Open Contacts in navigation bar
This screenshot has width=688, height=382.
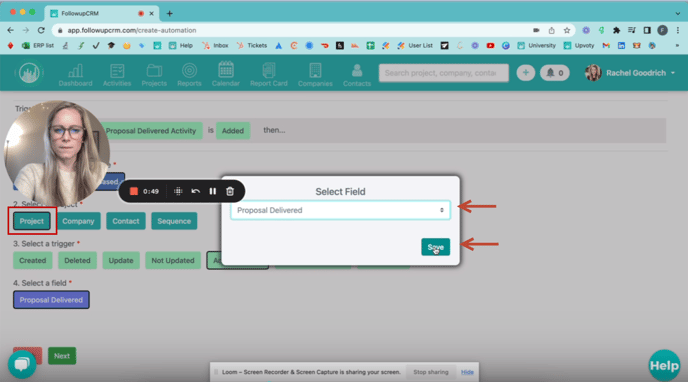coord(357,75)
